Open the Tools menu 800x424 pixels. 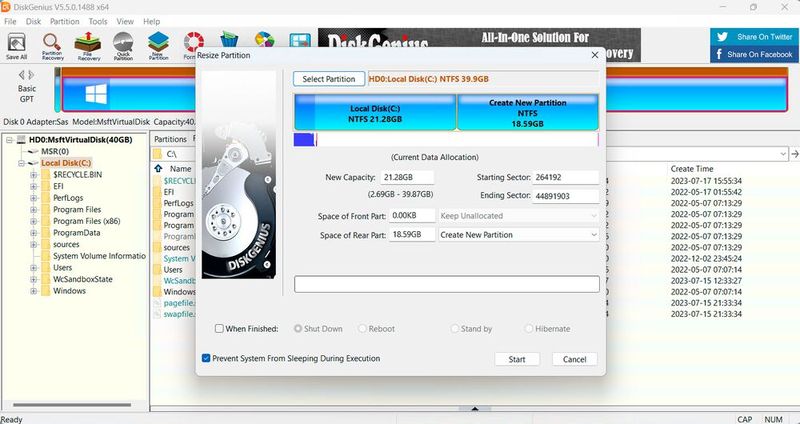[x=97, y=21]
